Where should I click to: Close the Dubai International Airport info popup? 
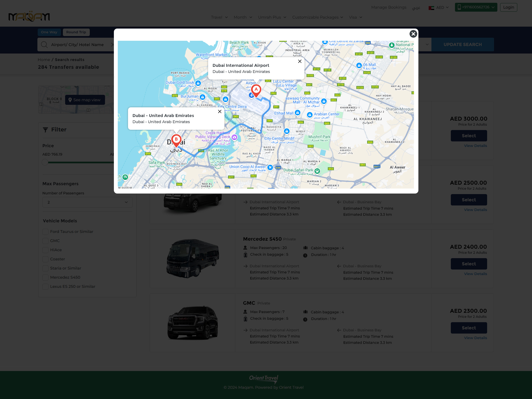[300, 61]
